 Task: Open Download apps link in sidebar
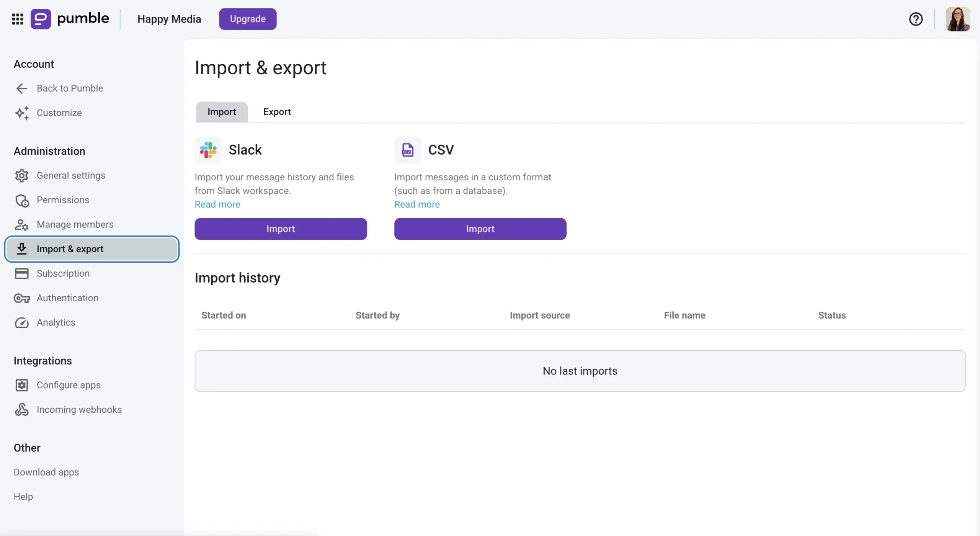pyautogui.click(x=46, y=472)
